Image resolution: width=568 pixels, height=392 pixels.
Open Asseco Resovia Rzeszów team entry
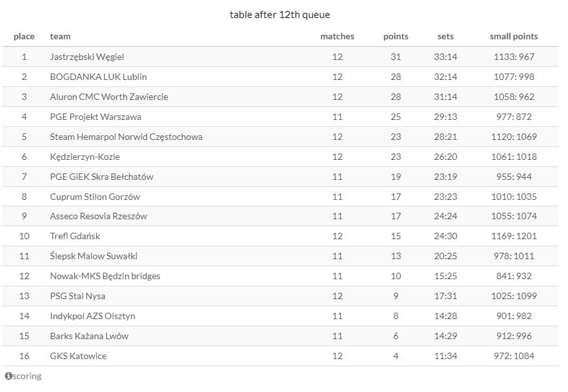[x=98, y=216]
